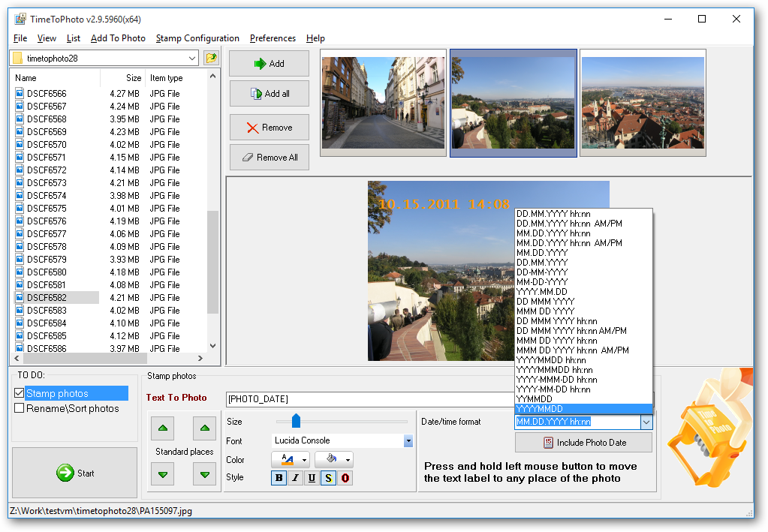Toggle Italic text style
Image resolution: width=768 pixels, height=532 pixels.
[295, 478]
